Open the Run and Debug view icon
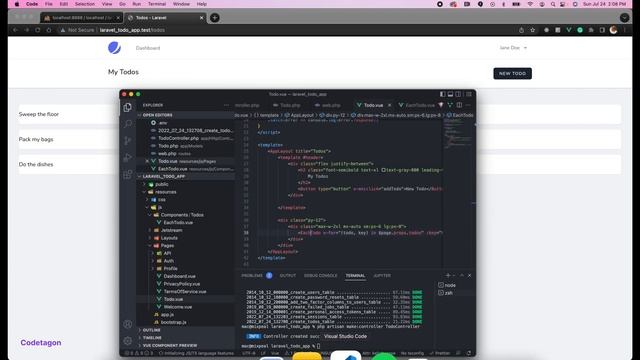This screenshot has height=360, width=640. [128, 157]
